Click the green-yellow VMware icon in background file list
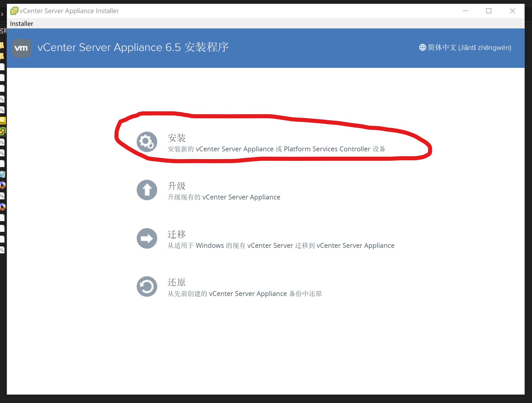 (3, 131)
